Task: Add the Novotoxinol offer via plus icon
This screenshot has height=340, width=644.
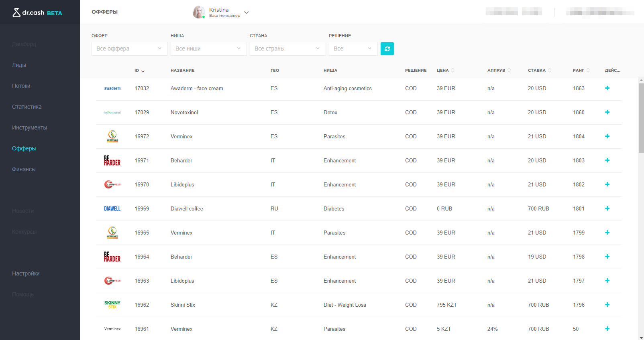Action: [x=607, y=112]
